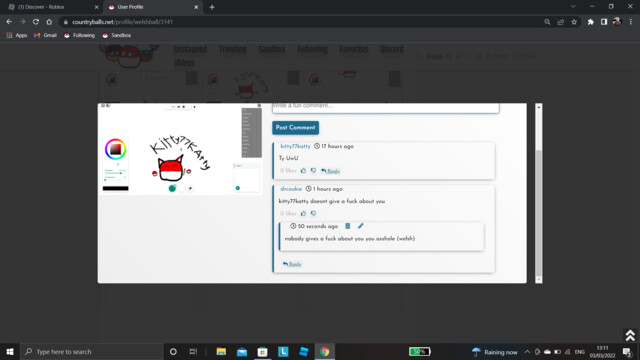Image resolution: width=640 pixels, height=360 pixels.
Task: Open Microsoft Store from the taskbar
Action: coord(262,351)
